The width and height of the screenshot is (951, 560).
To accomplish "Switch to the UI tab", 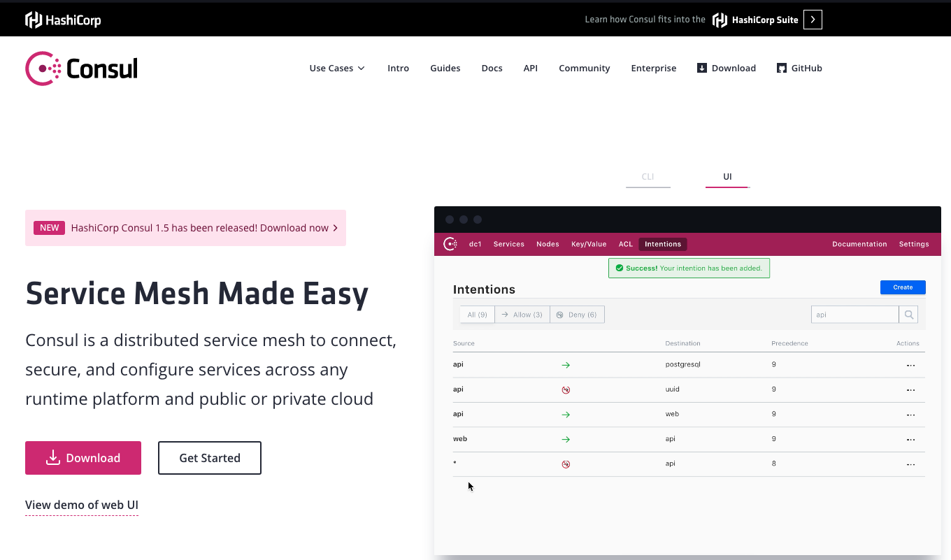I will pos(727,178).
